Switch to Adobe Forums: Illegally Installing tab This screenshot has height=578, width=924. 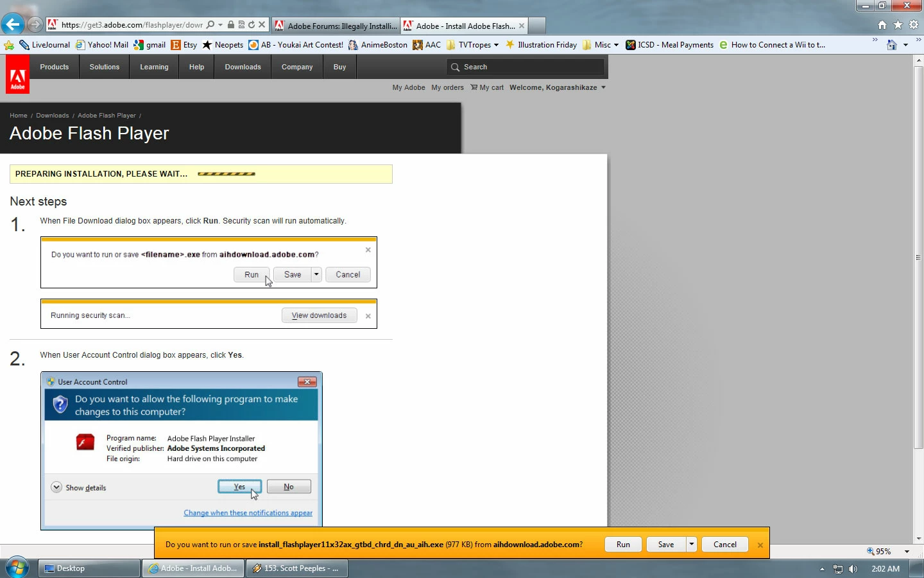336,26
